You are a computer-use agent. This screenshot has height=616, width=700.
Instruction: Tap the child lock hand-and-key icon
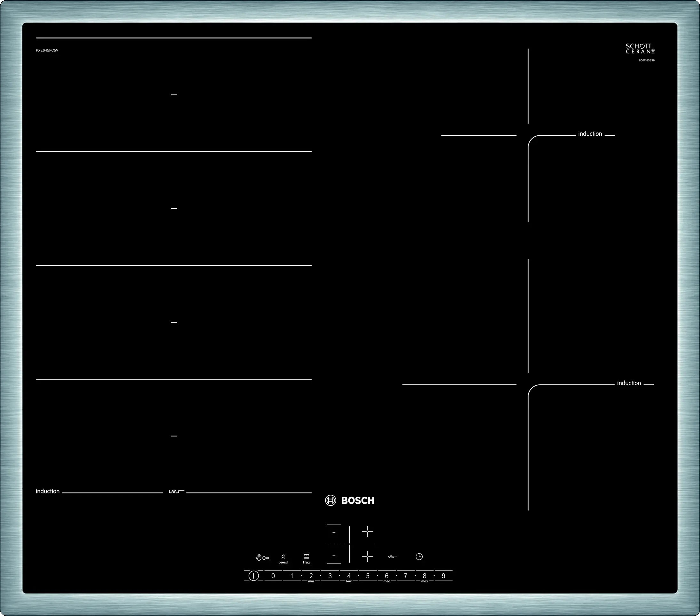[x=262, y=558]
